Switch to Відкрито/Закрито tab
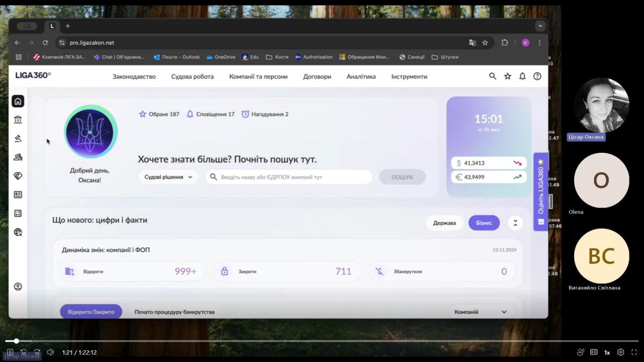Viewport: 644px width, 362px height. click(x=91, y=312)
